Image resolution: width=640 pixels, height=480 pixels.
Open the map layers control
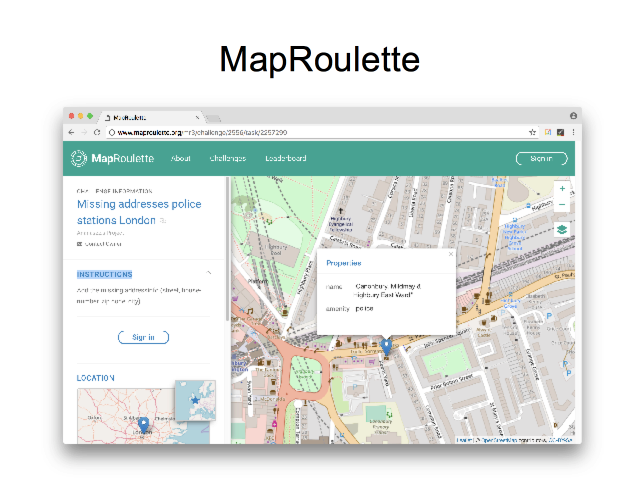562,229
